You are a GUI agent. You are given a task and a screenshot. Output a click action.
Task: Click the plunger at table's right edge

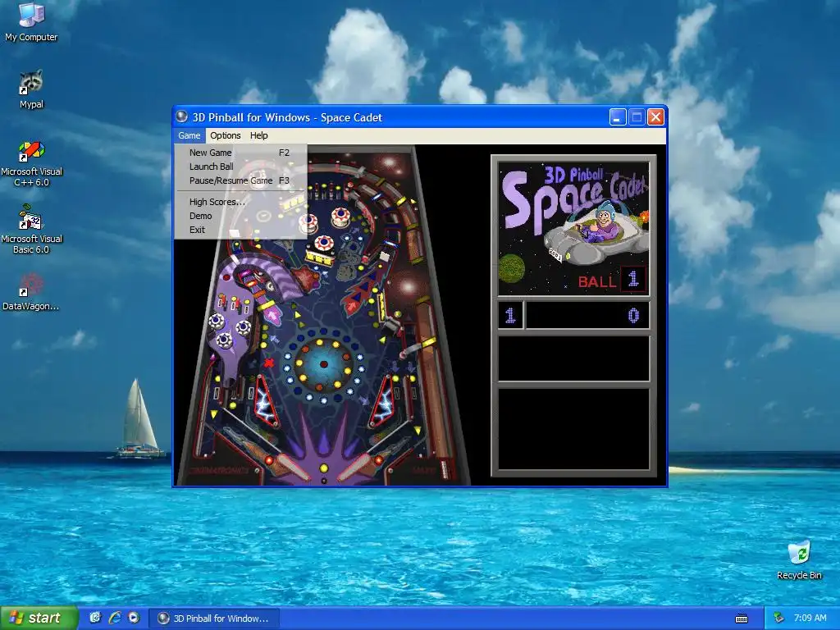pos(444,468)
